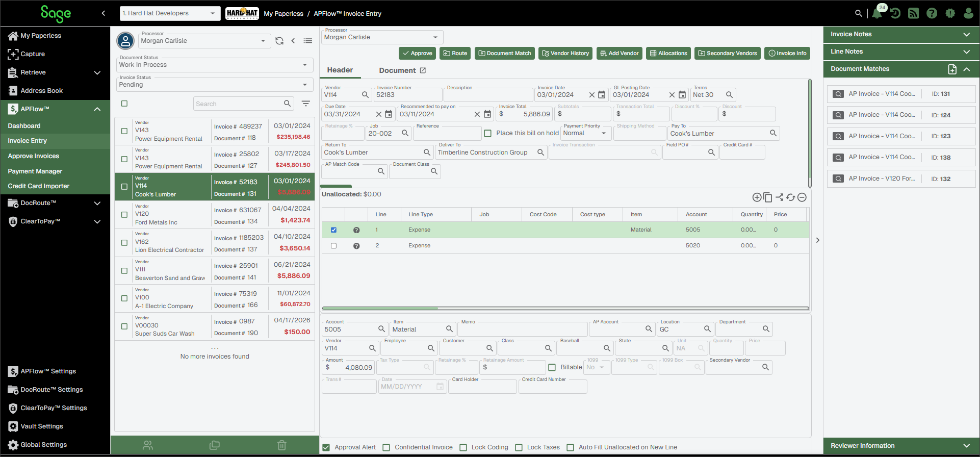
Task: Clear the Due Date value 03/31/2024
Action: 379,114
